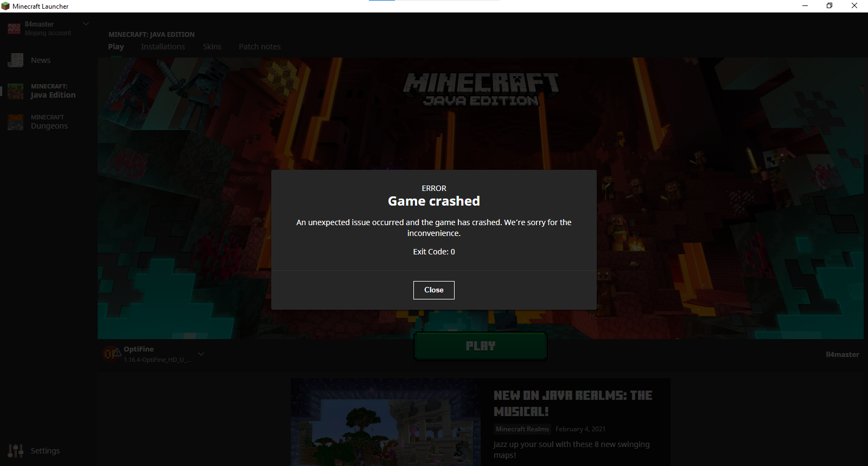Switch to the Play tab
Screen dimensions: 868x466
tap(116, 47)
